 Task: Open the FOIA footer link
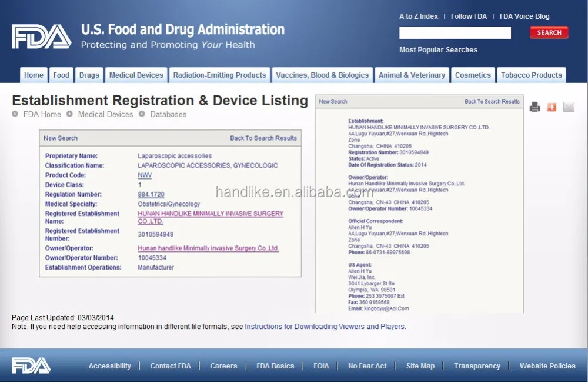coord(321,366)
